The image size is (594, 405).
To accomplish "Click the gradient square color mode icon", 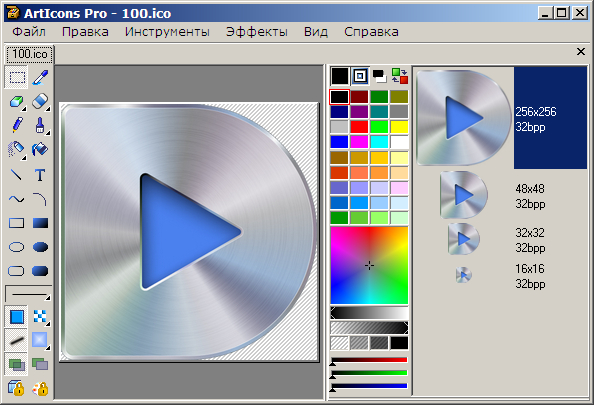I will (360, 76).
